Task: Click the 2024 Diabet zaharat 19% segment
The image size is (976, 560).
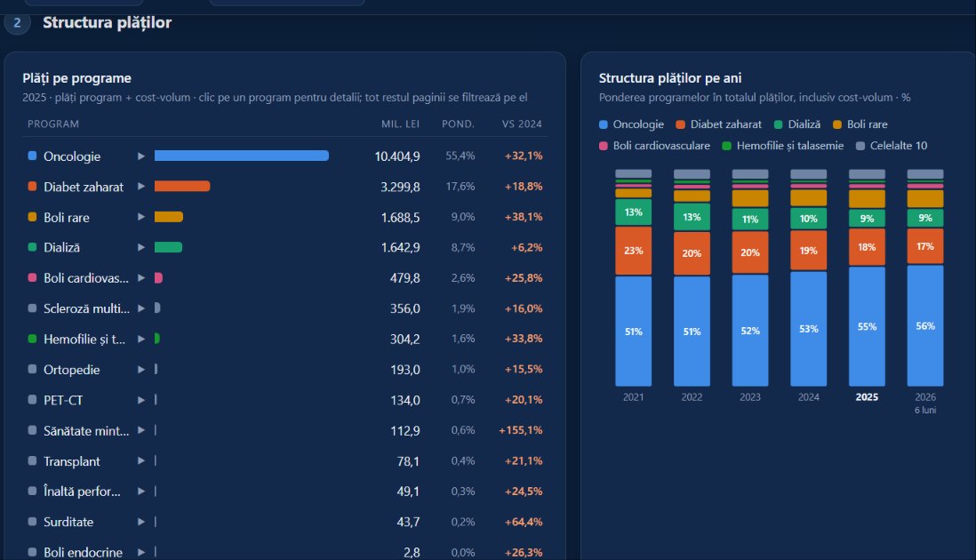Action: click(809, 251)
